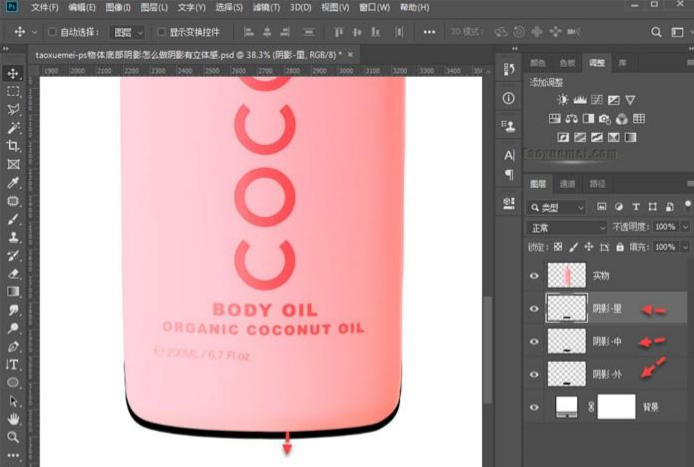
Task: Select the Move tool in the toolbox
Action: click(13, 73)
